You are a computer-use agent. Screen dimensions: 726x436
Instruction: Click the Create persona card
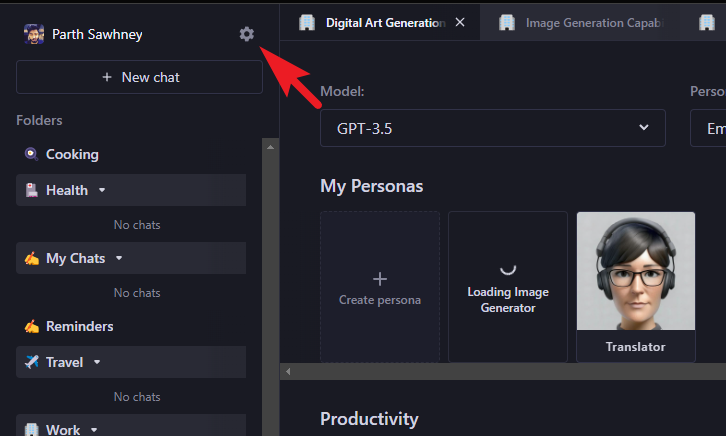pyautogui.click(x=379, y=287)
